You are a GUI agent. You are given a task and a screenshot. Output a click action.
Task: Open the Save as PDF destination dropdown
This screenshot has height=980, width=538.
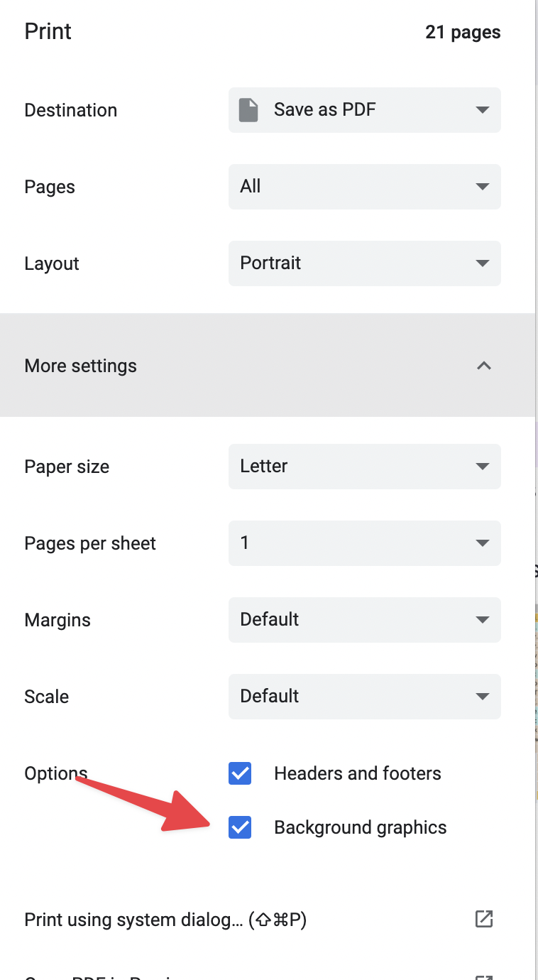coord(364,110)
